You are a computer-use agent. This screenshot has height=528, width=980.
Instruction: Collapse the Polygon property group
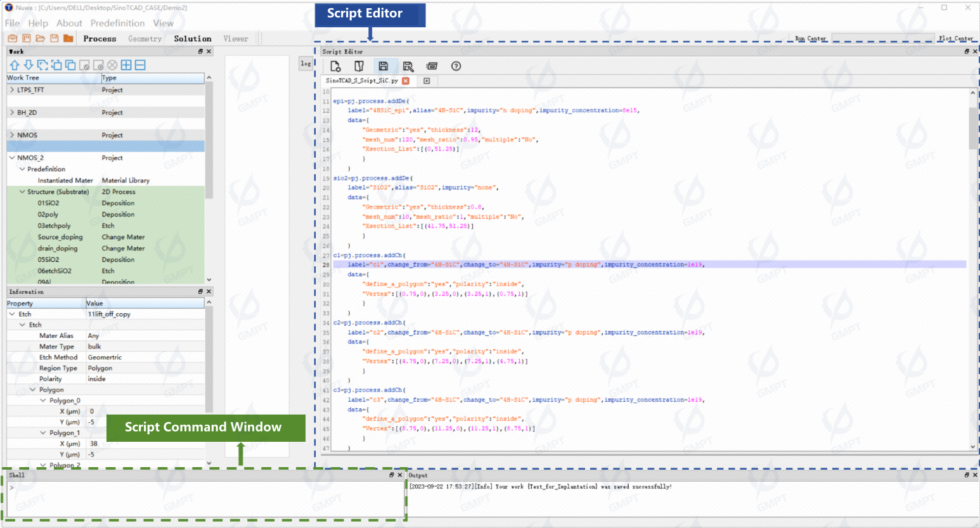33,390
